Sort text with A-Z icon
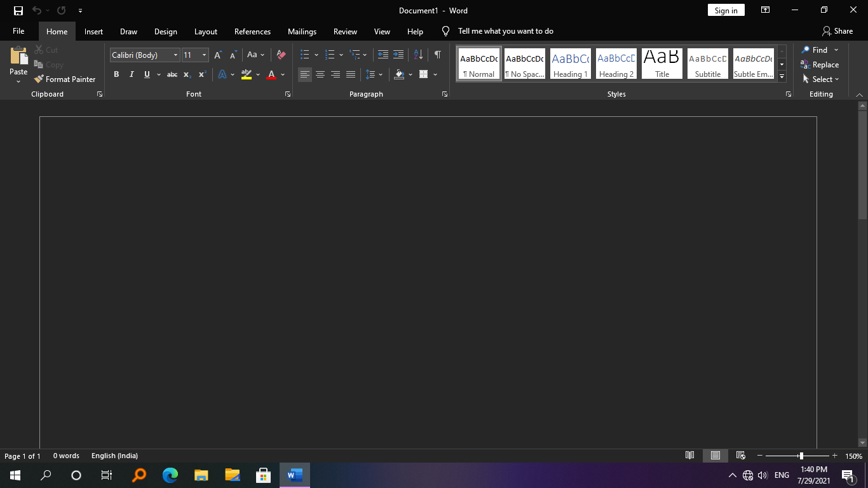This screenshot has width=868, height=488. [x=418, y=55]
